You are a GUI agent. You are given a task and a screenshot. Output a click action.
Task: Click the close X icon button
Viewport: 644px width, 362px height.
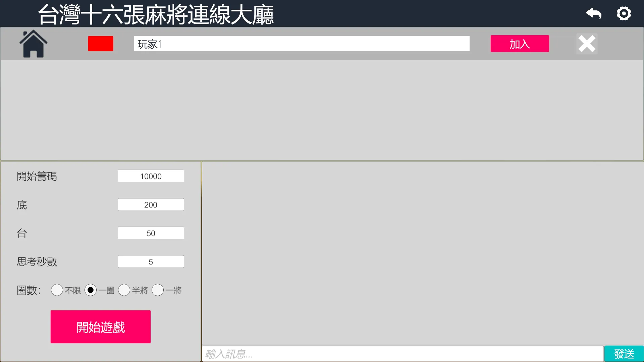pos(587,44)
